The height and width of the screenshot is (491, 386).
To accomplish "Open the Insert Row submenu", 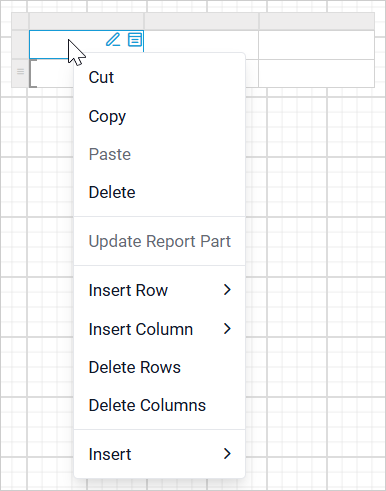I will click(159, 290).
